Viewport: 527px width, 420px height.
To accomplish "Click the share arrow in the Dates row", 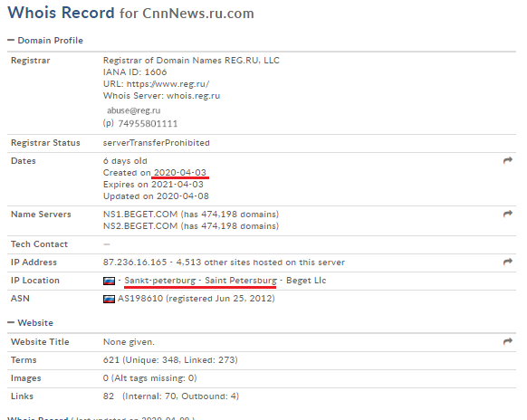I will [507, 160].
